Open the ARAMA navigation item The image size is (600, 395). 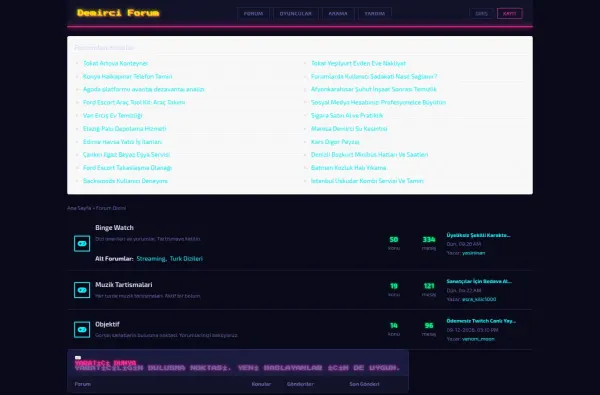click(338, 13)
